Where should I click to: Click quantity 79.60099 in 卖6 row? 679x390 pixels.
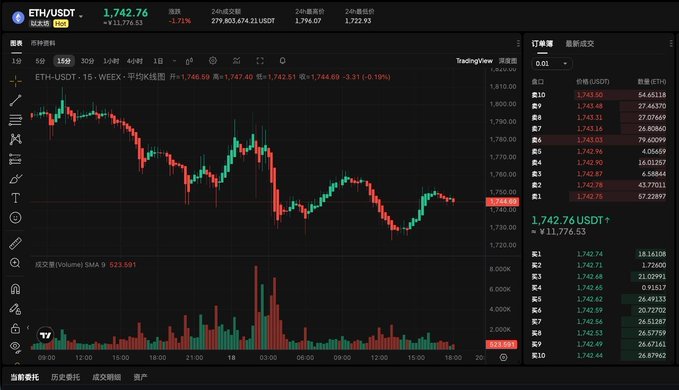coord(652,140)
